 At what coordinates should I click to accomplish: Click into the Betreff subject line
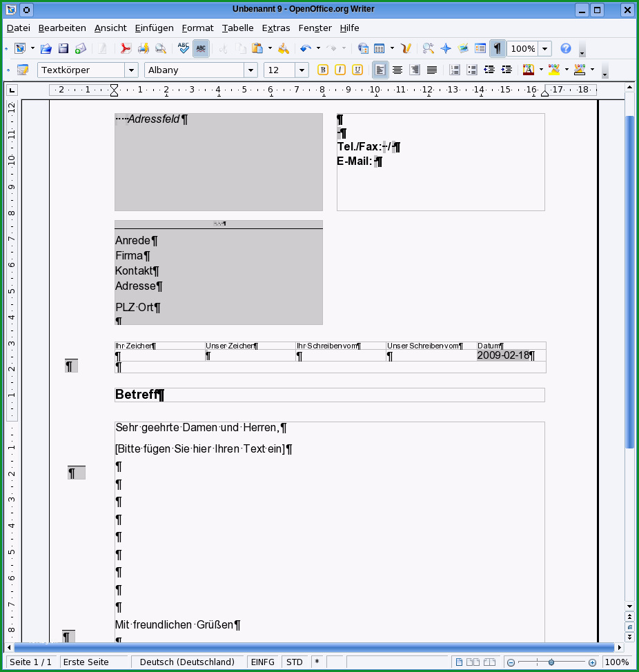(330, 395)
